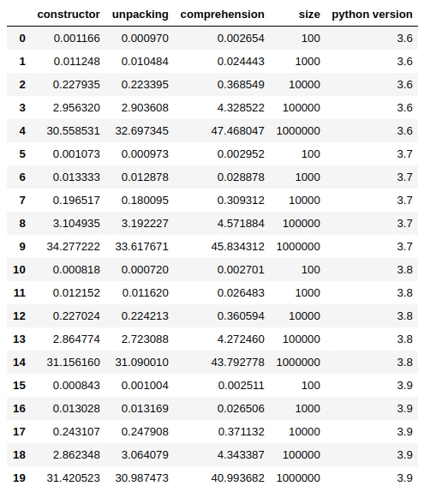Click the 'constructor' column header
This screenshot has width=448, height=492.
pos(69,15)
